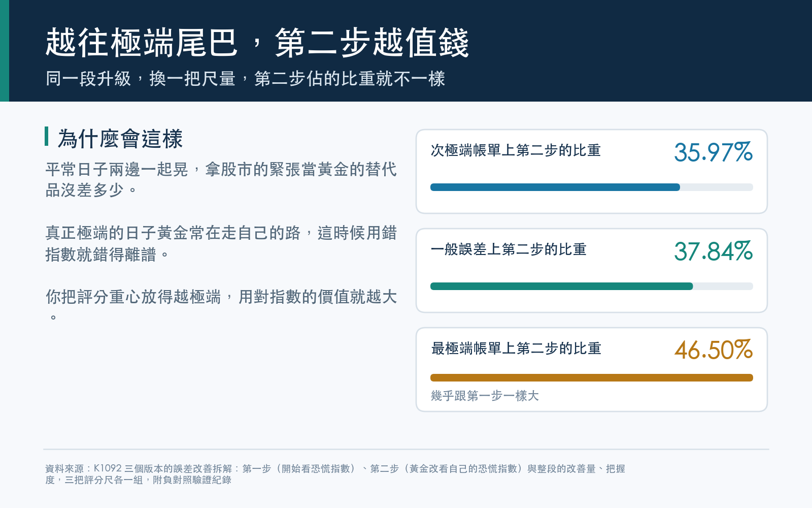The height and width of the screenshot is (508, 812).
Task: Click the label 次極端帳單上第二步的比重
Action: click(516, 150)
